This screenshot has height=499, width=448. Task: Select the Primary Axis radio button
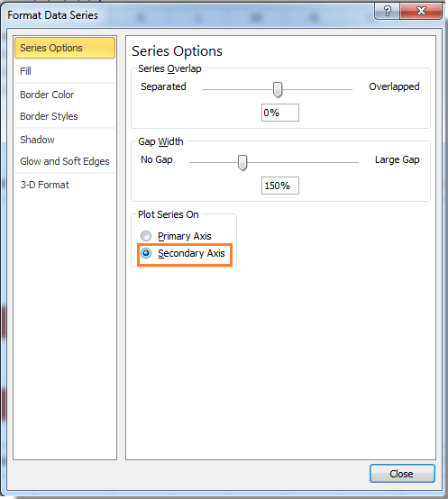[x=146, y=236]
